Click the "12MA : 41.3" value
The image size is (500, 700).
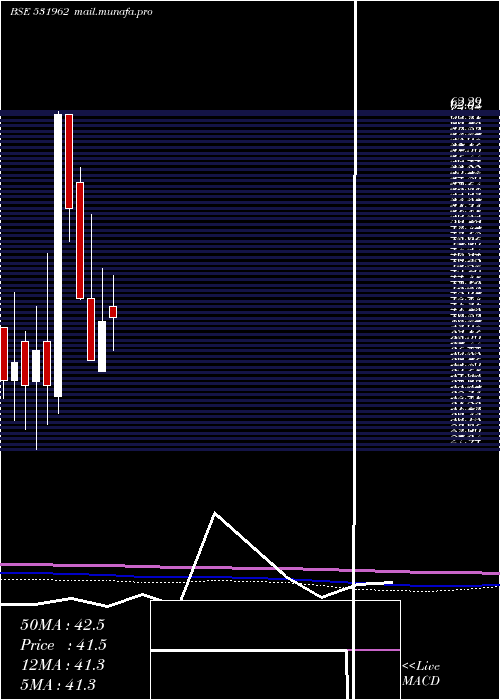pos(62,665)
